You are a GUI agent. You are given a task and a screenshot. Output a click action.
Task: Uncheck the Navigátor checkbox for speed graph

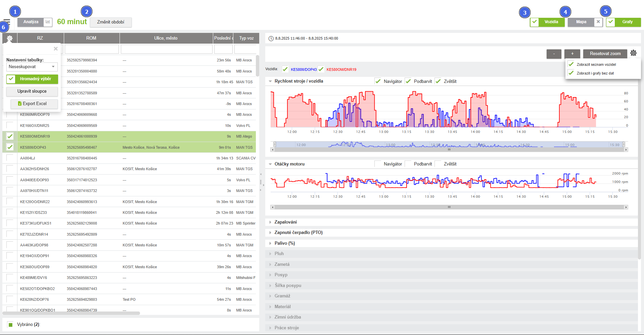point(378,81)
